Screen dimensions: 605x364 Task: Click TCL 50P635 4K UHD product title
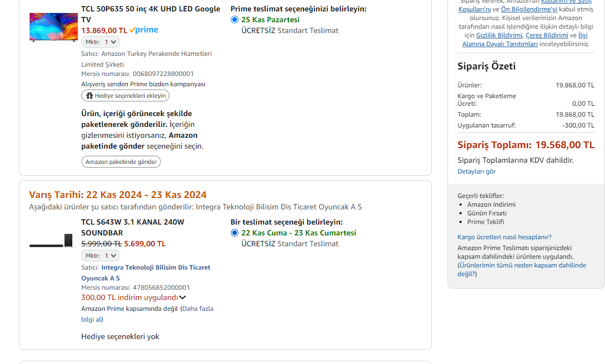point(150,9)
